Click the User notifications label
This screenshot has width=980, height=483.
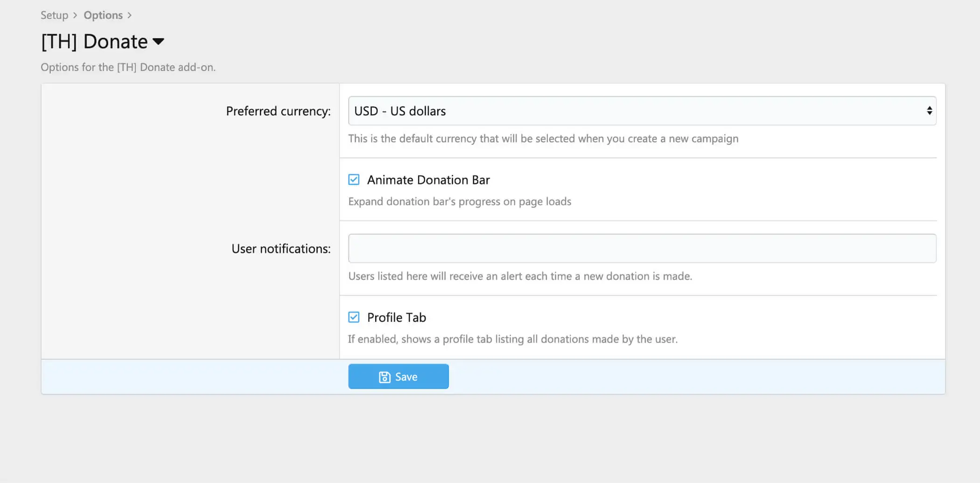tap(281, 249)
